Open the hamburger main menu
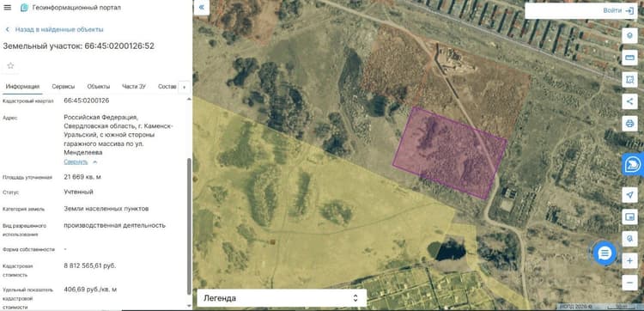This screenshot has height=311, width=644. click(8, 8)
